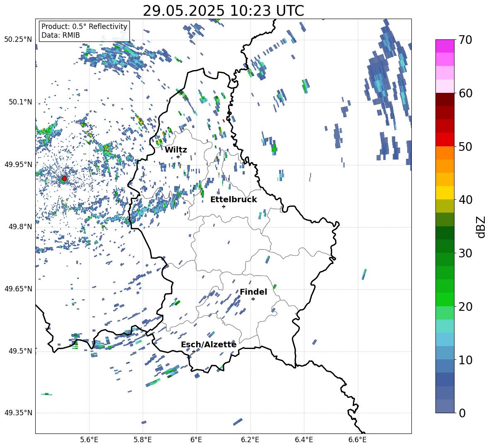491x448 pixels.
Task: Click the colorbar tick label 50
Action: [466, 147]
